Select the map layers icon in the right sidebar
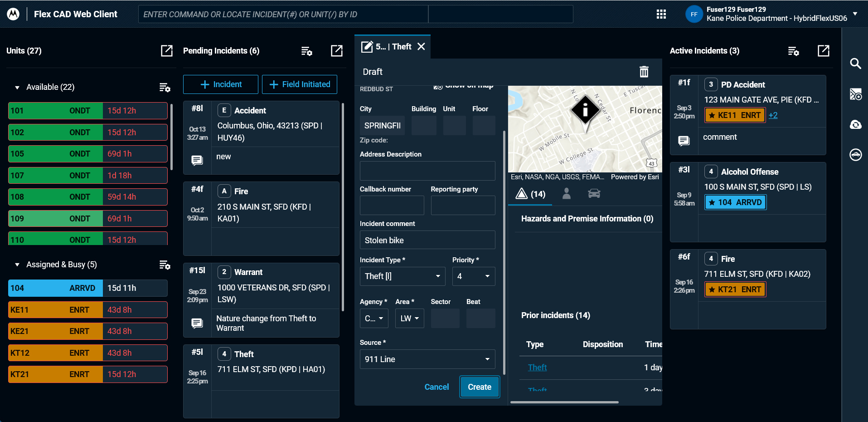 tap(856, 94)
